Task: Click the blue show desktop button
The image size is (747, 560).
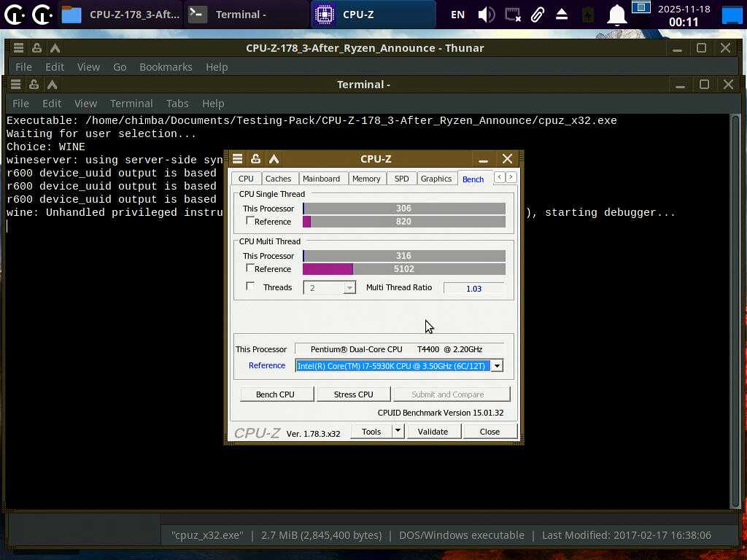Action: point(732,15)
